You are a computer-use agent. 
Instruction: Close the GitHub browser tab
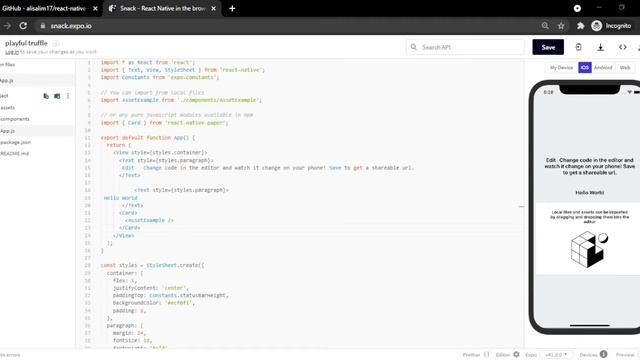pyautogui.click(x=95, y=8)
